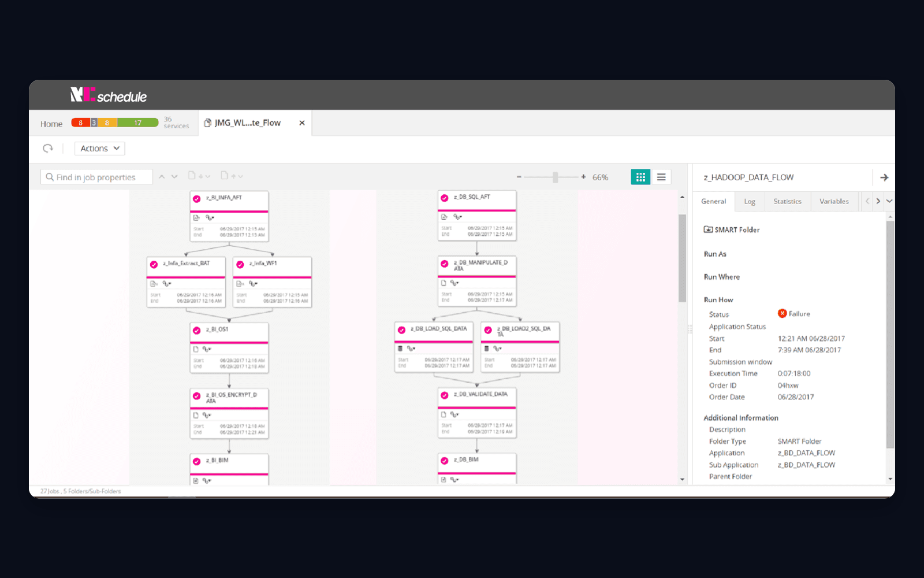This screenshot has height=578, width=924.
Task: Click the z_DB_VALIDATE_DATA status checkmark
Action: 444,395
